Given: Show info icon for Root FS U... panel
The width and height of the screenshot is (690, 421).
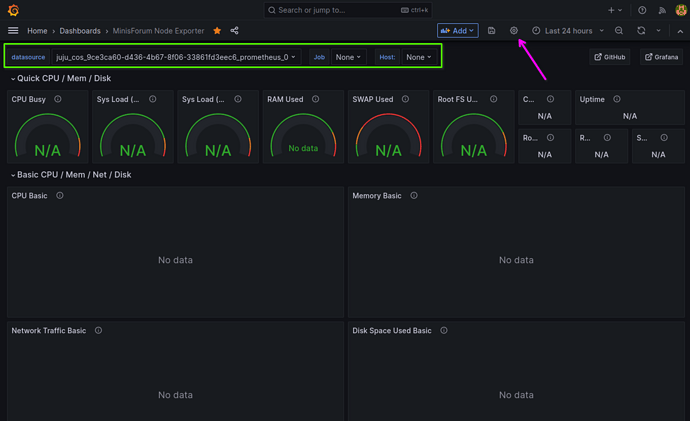Looking at the screenshot, I should pos(494,99).
